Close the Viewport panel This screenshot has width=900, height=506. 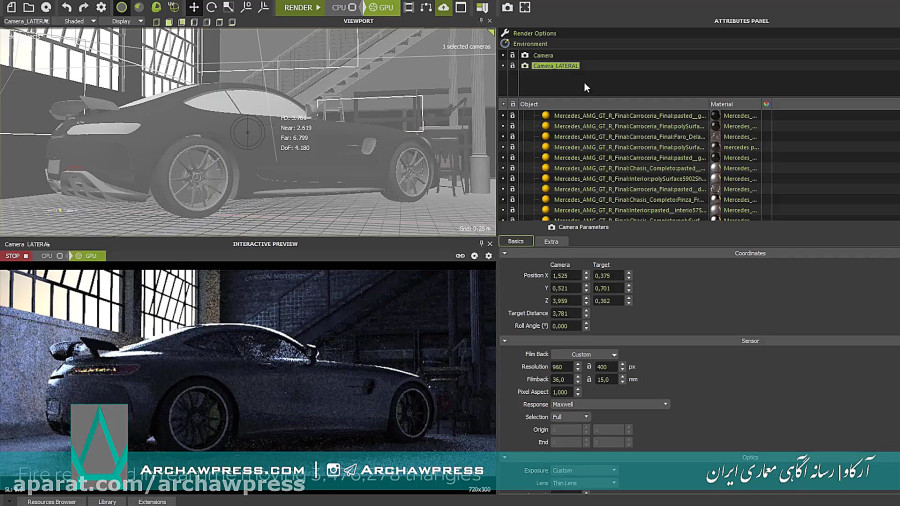pyautogui.click(x=490, y=21)
